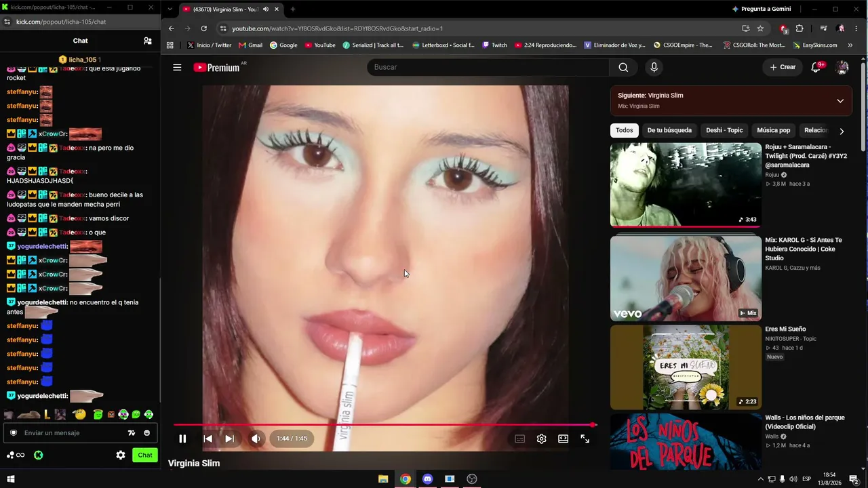Show more filter chips with the arrow

pos(842,131)
